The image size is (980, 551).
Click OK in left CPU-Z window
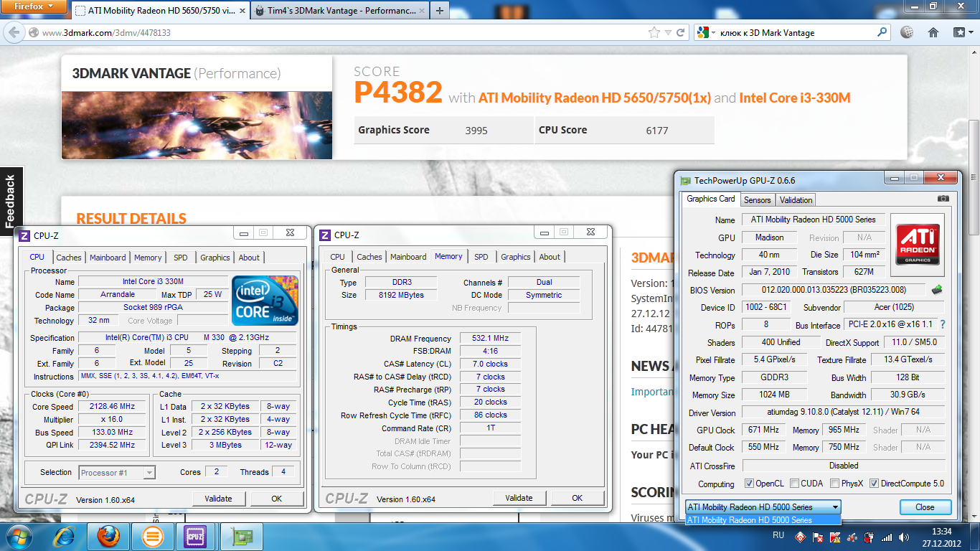(x=277, y=499)
